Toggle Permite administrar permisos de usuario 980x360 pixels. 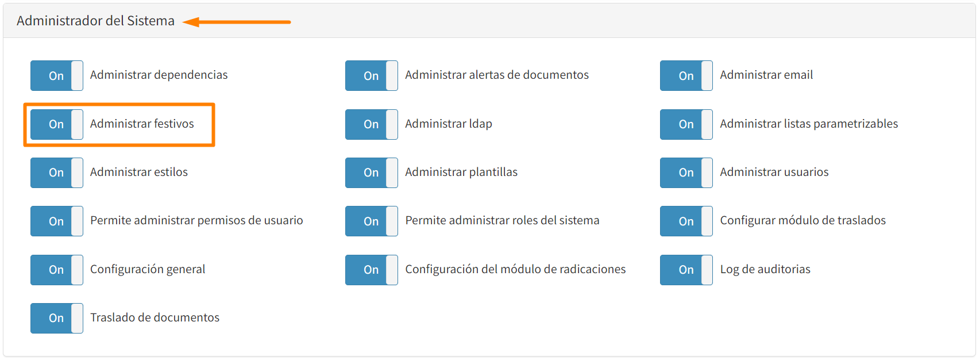(56, 221)
